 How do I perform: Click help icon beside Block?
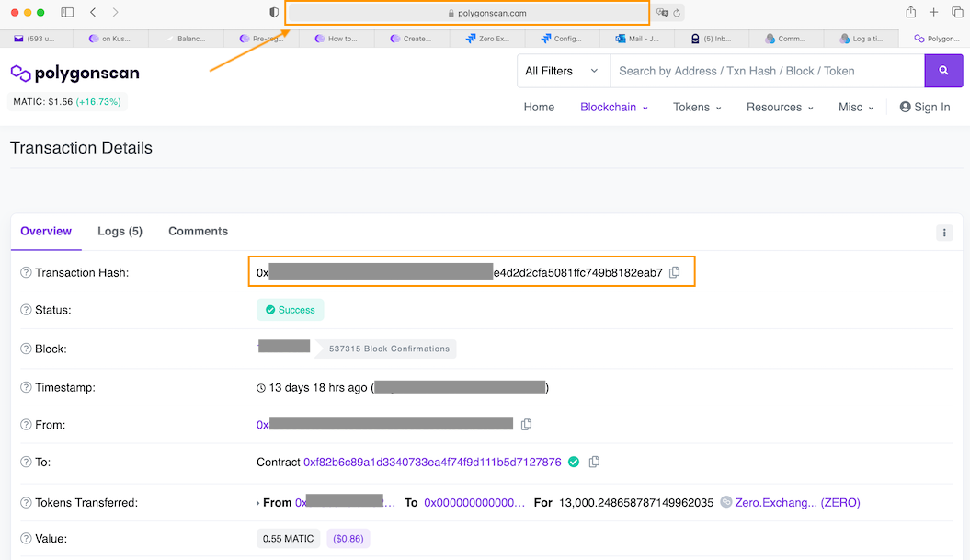(x=26, y=349)
